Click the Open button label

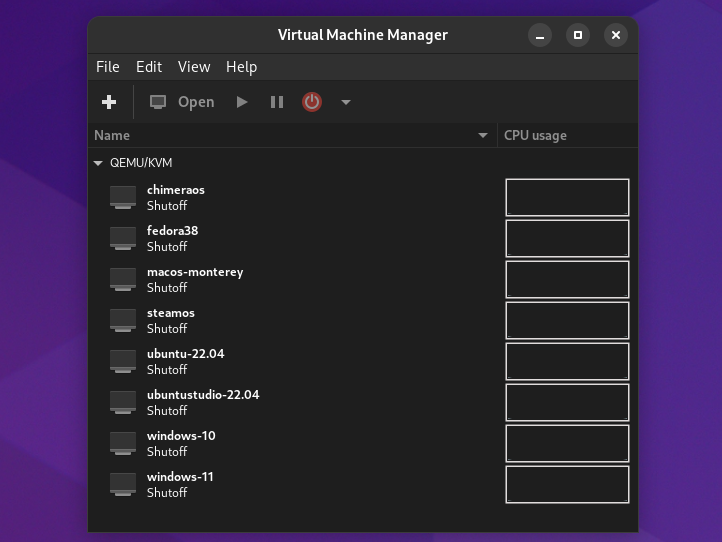196,102
